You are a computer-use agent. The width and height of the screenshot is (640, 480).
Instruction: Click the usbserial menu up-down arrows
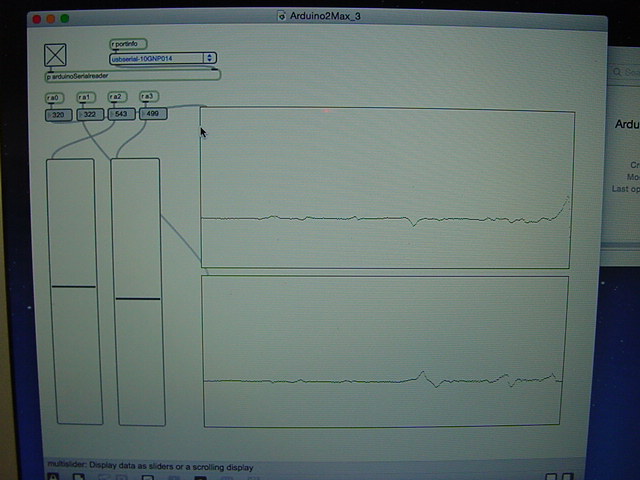click(209, 58)
